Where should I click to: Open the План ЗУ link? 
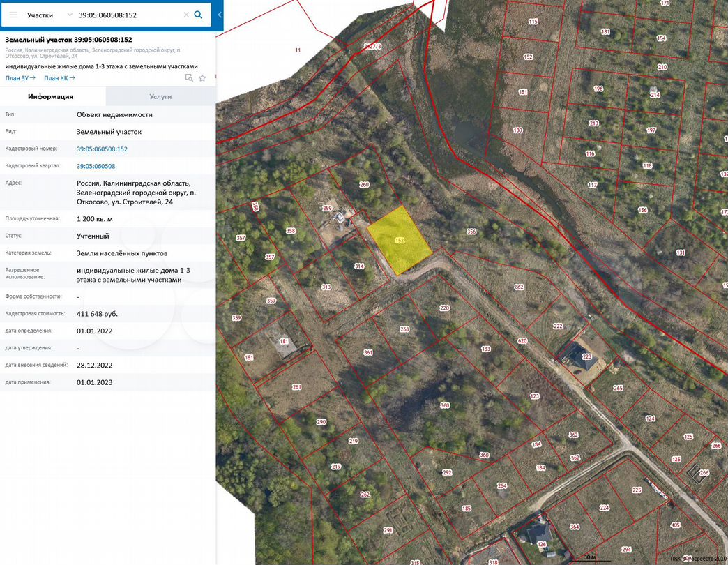(20, 78)
